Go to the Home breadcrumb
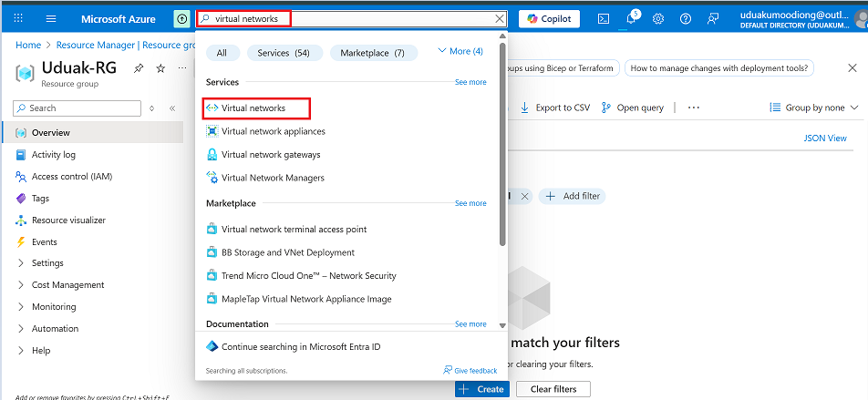868x400 pixels. pos(27,46)
